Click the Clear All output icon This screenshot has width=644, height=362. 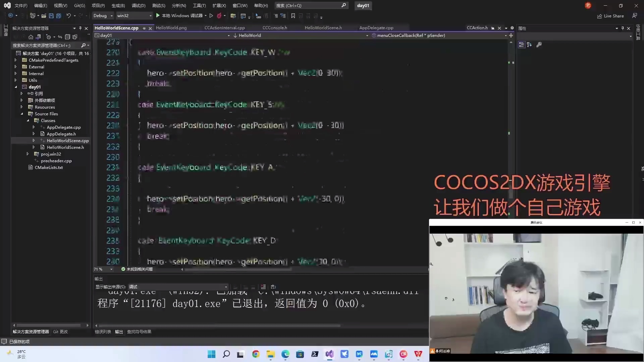pyautogui.click(x=263, y=287)
